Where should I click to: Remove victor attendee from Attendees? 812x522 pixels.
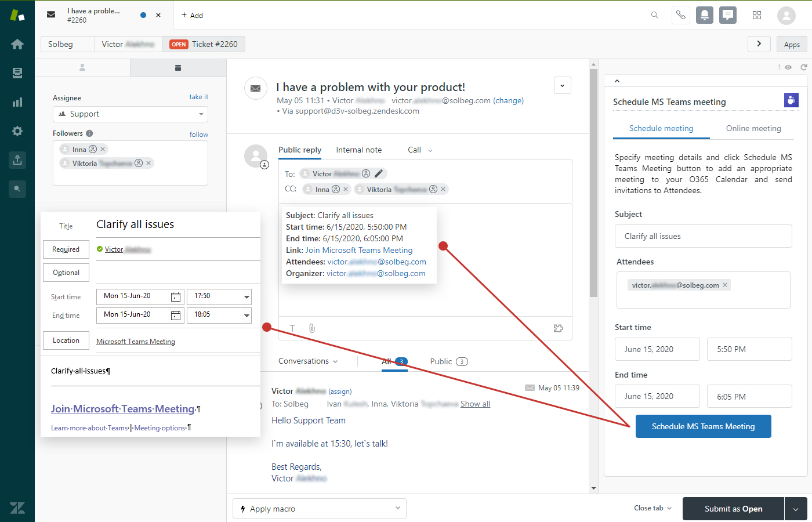(x=725, y=285)
